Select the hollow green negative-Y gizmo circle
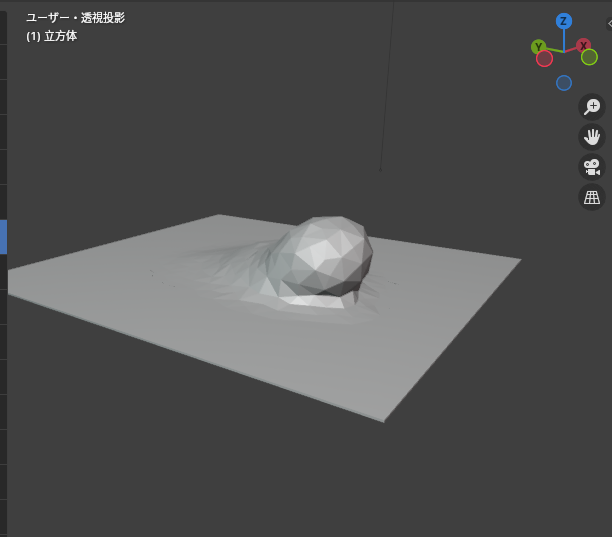This screenshot has width=612, height=537. [x=589, y=57]
